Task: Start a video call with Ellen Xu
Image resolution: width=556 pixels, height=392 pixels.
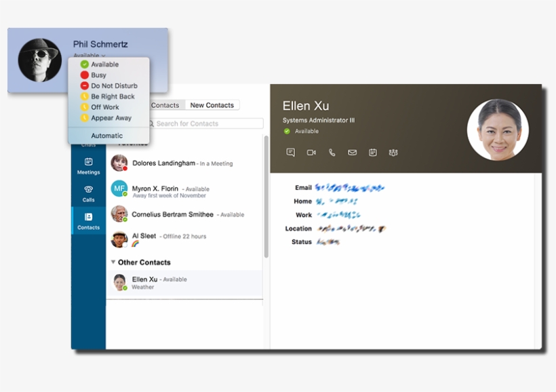Action: 311,153
